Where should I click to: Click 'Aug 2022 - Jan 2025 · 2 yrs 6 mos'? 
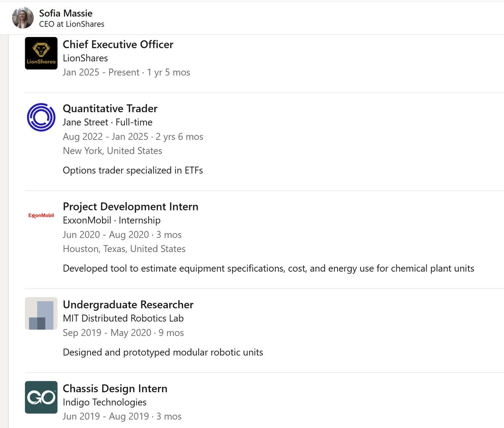[x=133, y=137]
